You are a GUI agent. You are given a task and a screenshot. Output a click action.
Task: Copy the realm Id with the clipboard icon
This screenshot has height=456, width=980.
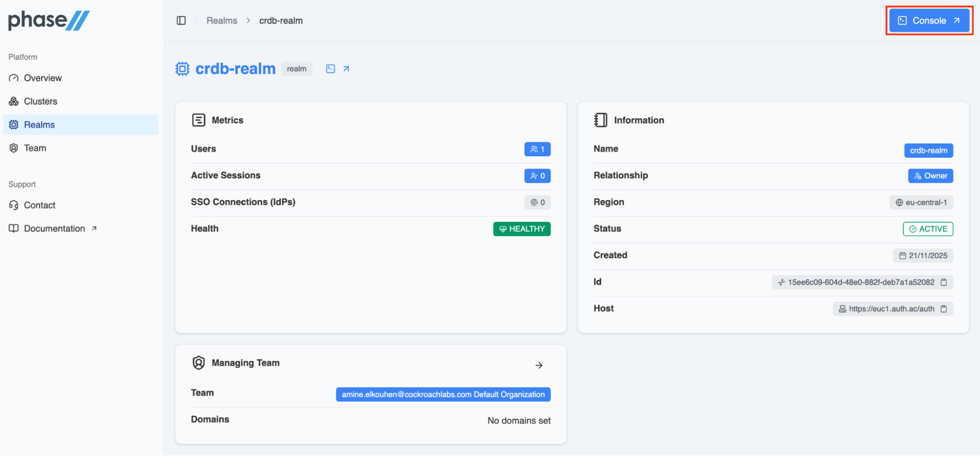[x=944, y=282]
